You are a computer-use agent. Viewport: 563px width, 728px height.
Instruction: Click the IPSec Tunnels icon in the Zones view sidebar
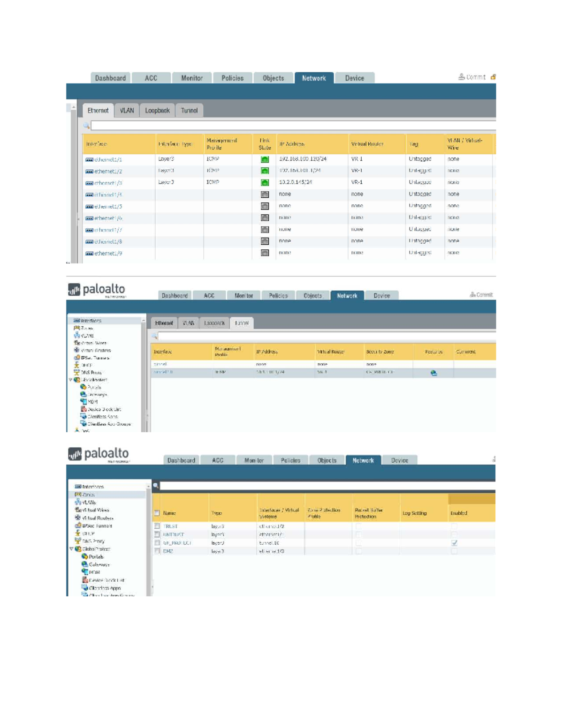[x=78, y=525]
